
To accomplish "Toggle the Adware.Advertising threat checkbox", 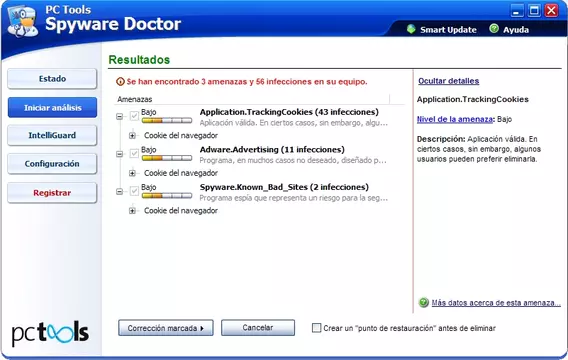I will point(134,154).
